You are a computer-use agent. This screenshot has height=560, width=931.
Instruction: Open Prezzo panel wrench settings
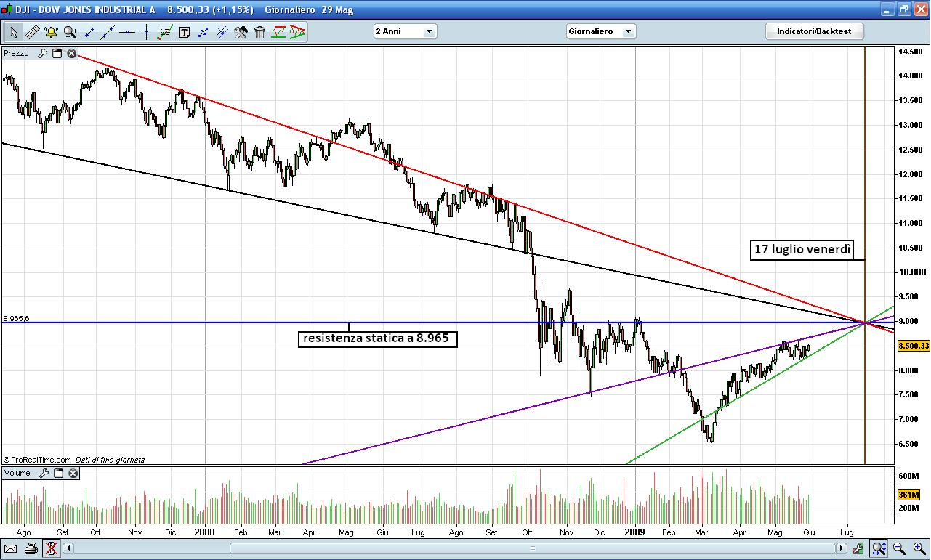coord(42,54)
